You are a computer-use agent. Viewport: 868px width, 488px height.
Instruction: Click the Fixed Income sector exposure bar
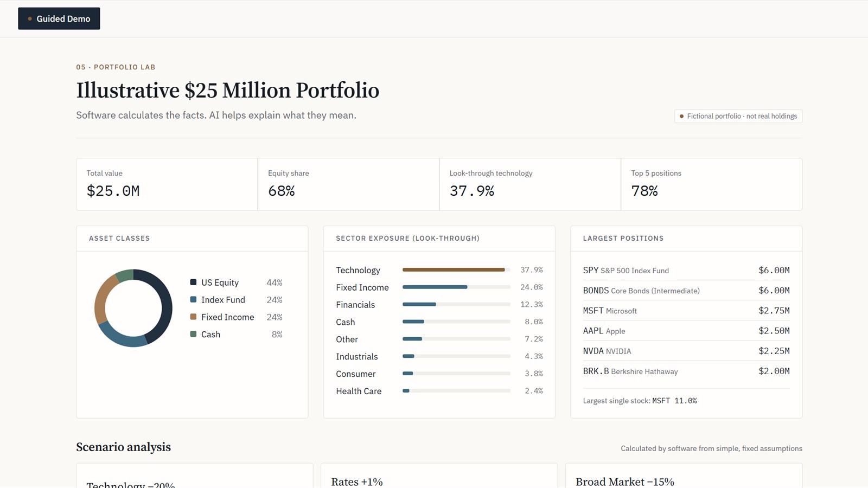click(x=456, y=287)
